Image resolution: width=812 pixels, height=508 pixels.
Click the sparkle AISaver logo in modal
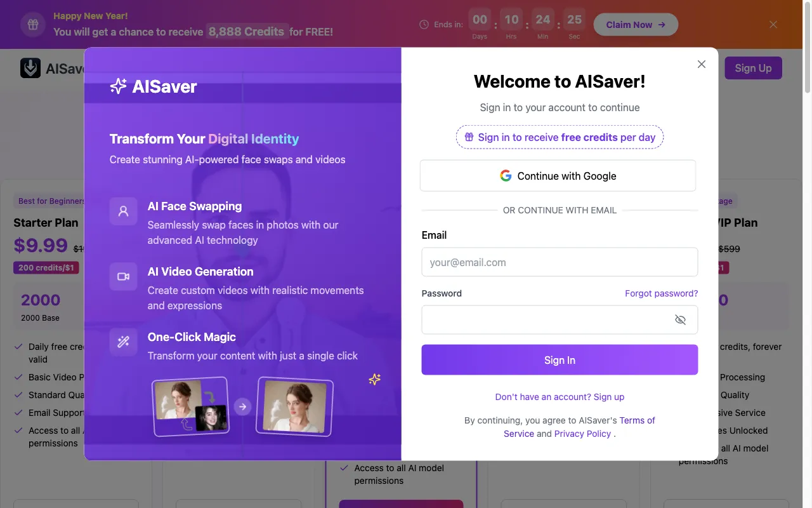coord(154,86)
